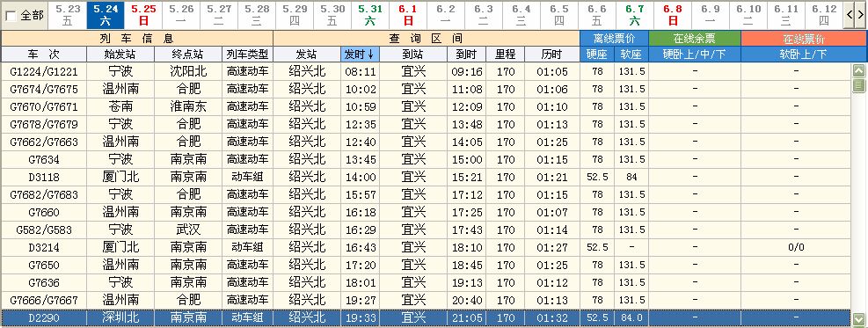Select train row G7636

click(426, 282)
